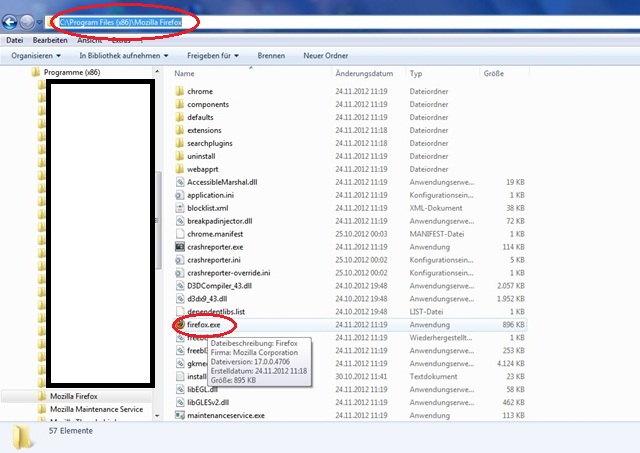Select the AccessibleMarshal.dll file icon
Screen dimensions: 640x453
180,182
